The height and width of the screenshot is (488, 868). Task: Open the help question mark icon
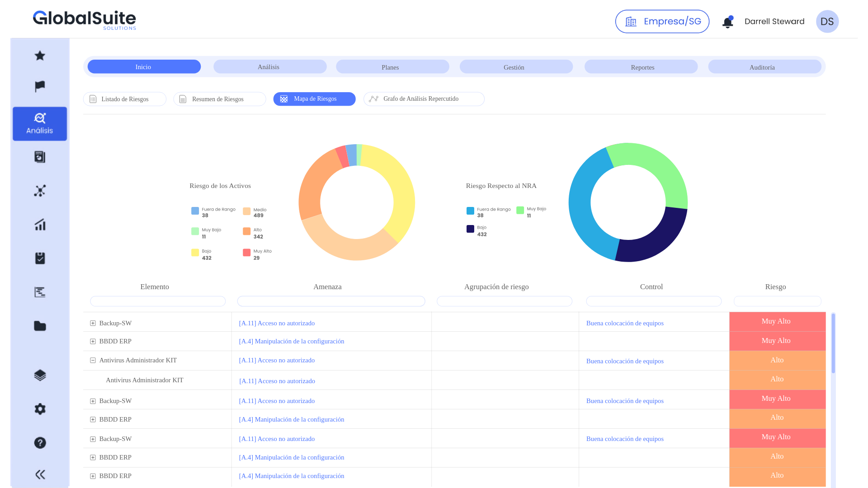40,443
